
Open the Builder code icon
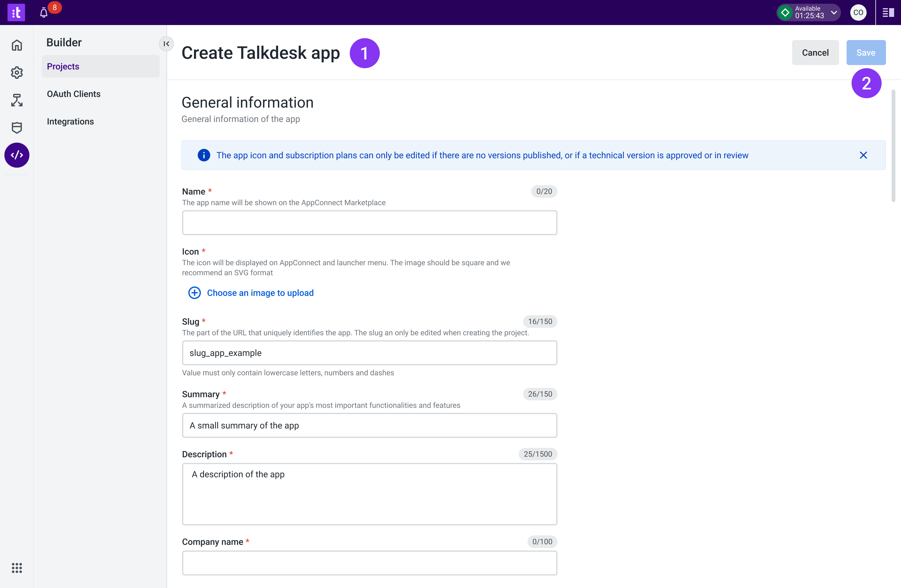click(x=17, y=155)
